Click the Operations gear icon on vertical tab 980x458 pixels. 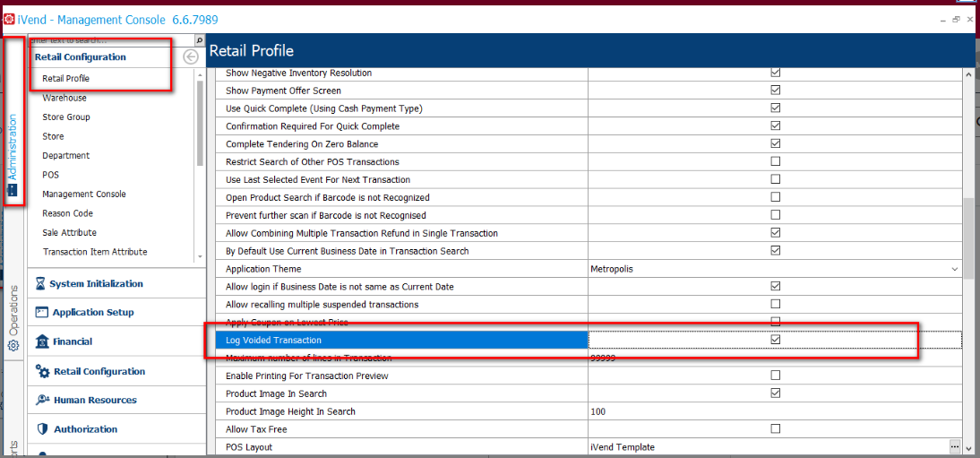click(x=13, y=345)
